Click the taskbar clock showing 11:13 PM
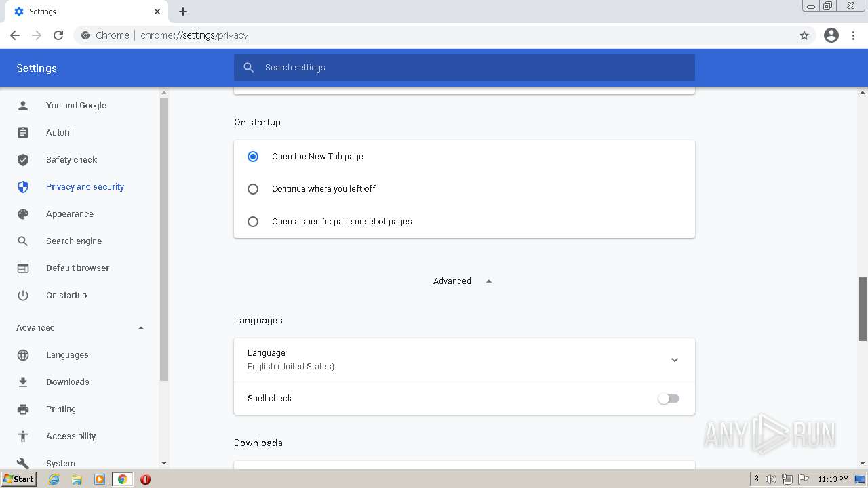 click(833, 479)
